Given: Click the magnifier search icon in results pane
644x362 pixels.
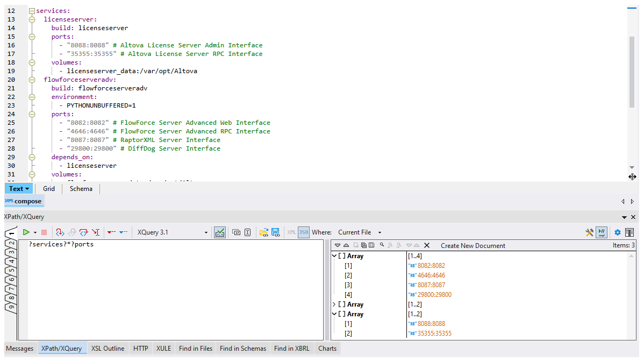Looking at the screenshot, I should click(x=382, y=245).
